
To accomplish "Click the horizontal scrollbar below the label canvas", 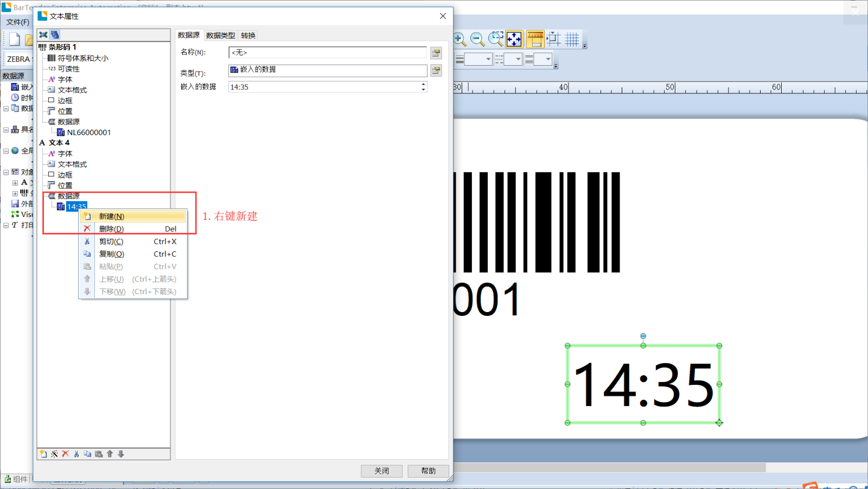I will (608, 467).
